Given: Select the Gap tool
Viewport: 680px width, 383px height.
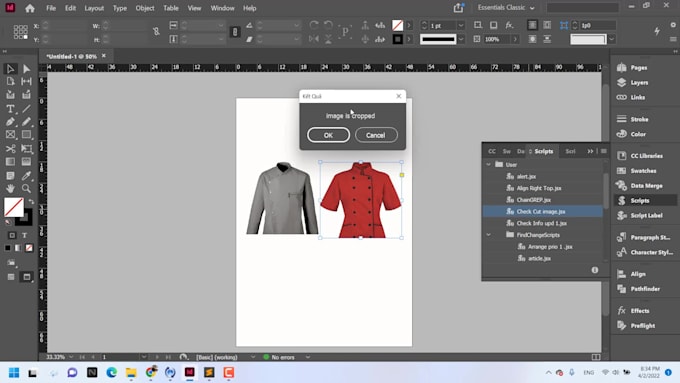Looking at the screenshot, I should point(26,81).
